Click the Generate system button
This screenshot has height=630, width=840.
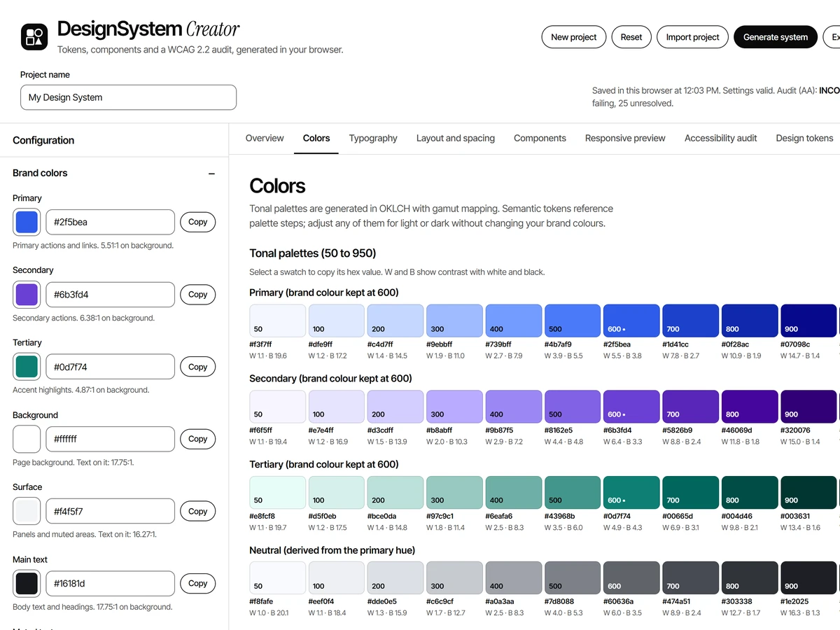coord(776,37)
